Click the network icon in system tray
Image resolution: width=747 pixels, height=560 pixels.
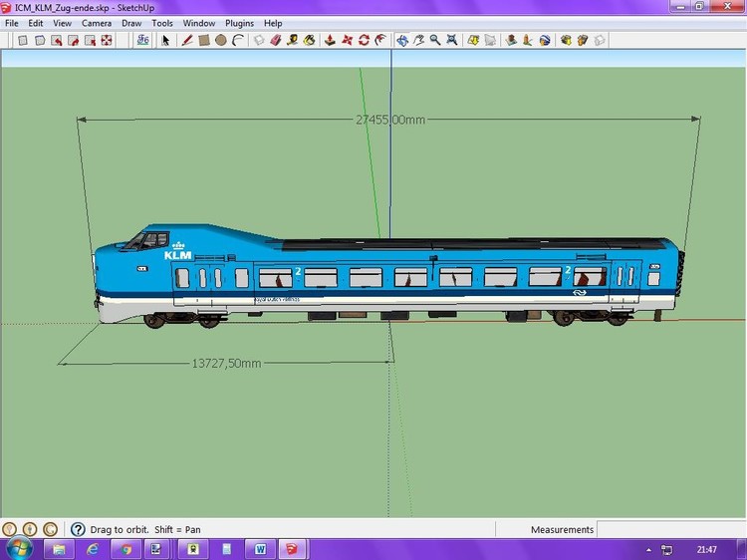click(667, 549)
